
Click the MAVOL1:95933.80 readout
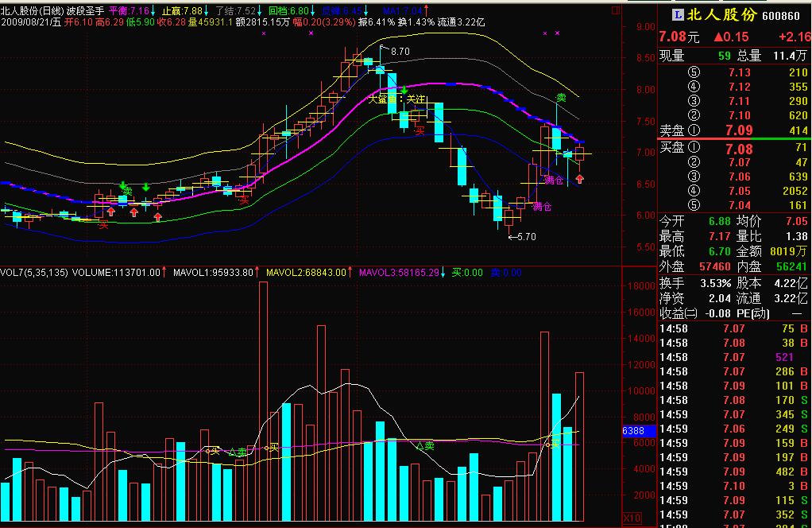pos(214,273)
